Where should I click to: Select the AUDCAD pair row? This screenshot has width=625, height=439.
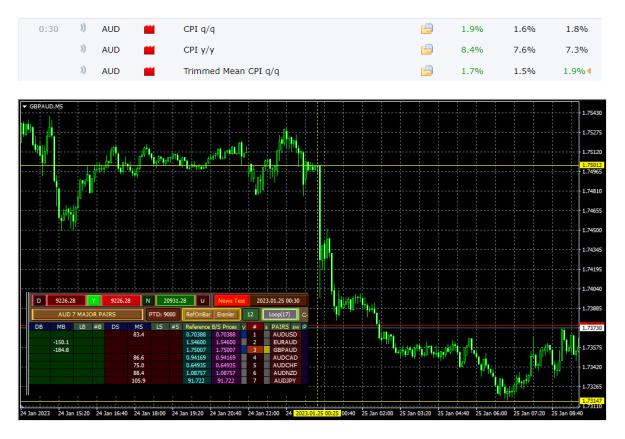pyautogui.click(x=285, y=358)
